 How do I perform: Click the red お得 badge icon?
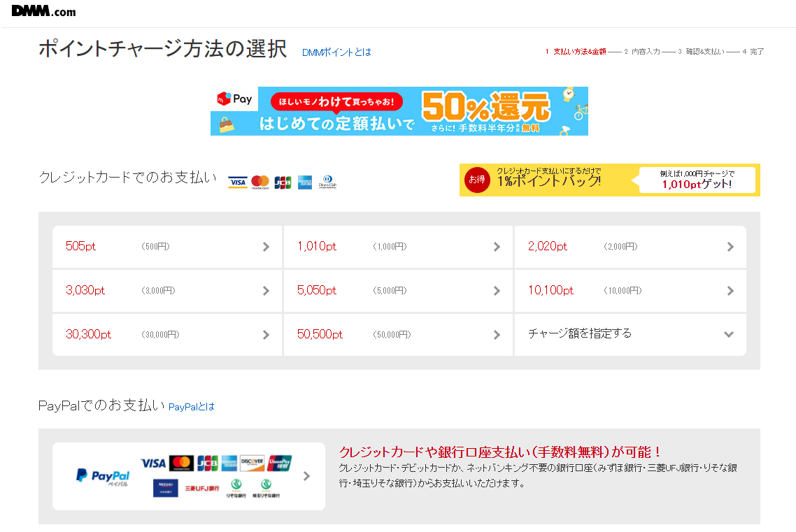click(476, 180)
